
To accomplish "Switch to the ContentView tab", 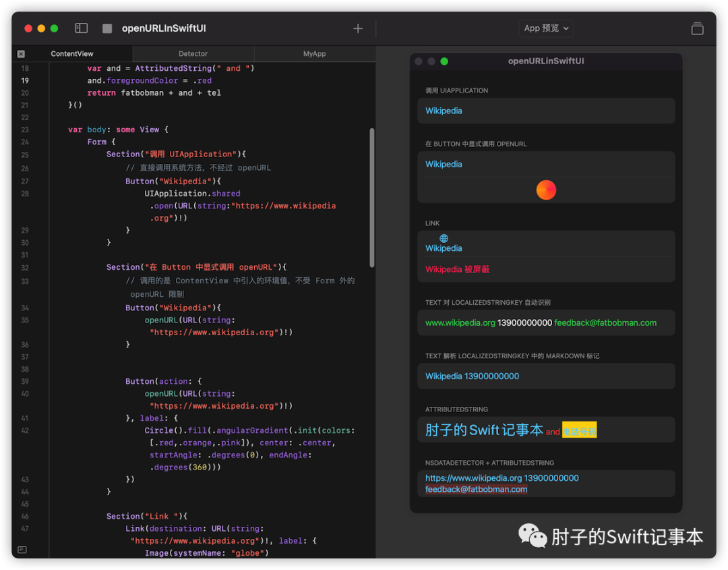I will [72, 54].
